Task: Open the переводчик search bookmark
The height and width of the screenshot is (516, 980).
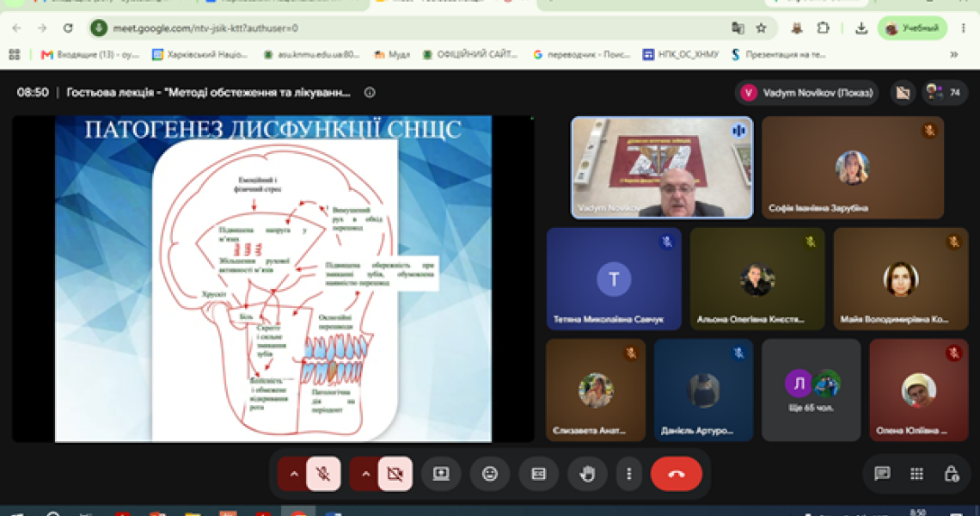Action: click(x=582, y=55)
